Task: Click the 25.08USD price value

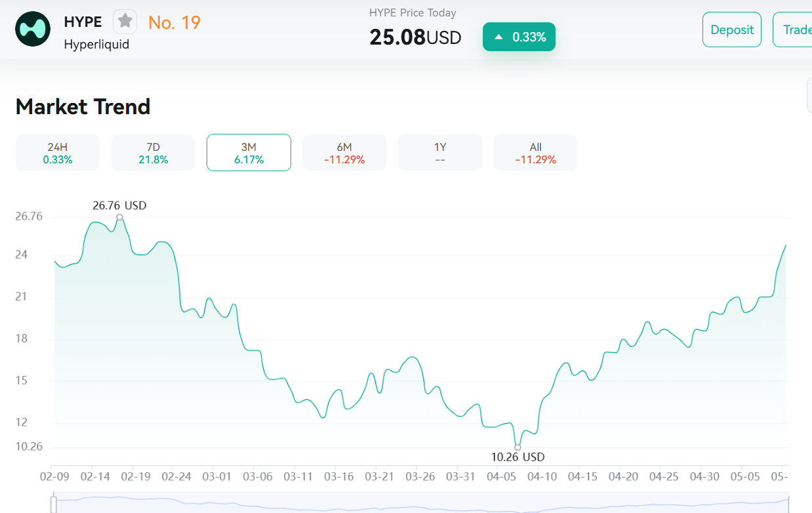Action: pyautogui.click(x=415, y=37)
